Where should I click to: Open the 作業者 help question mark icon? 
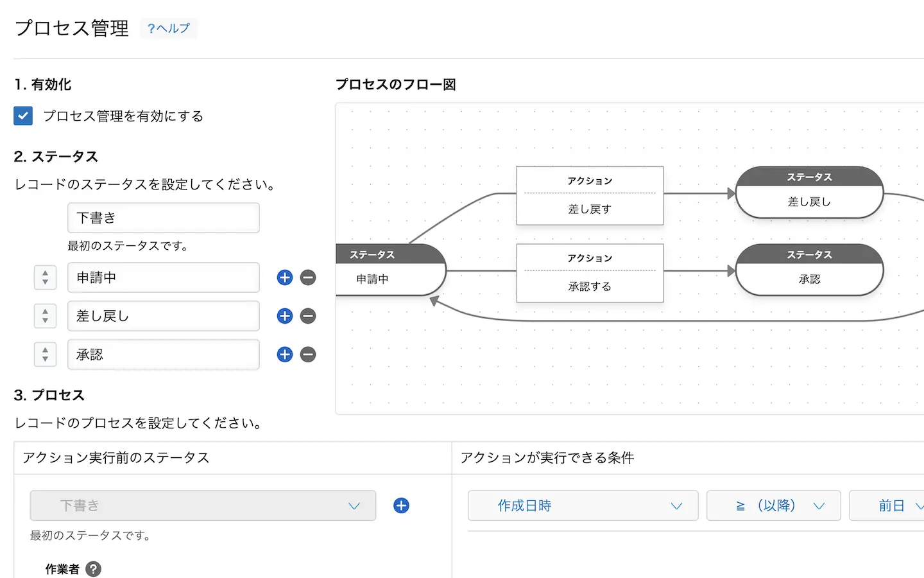coord(94,569)
